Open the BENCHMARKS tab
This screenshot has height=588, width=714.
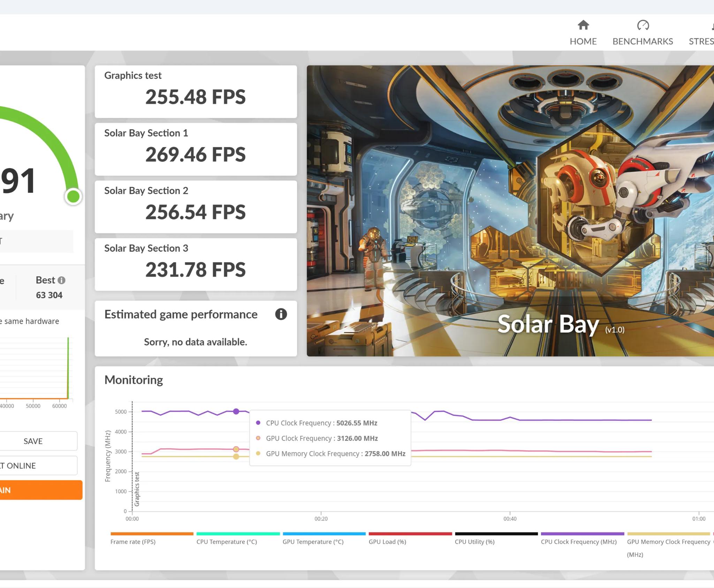643,33
